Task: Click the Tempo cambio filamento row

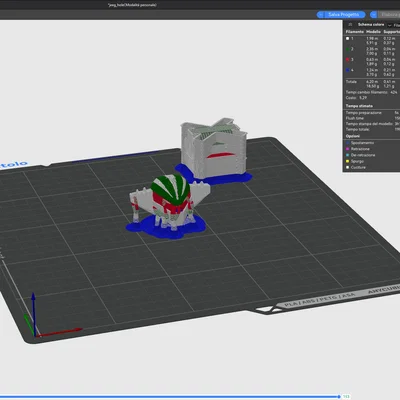Action: (371, 92)
